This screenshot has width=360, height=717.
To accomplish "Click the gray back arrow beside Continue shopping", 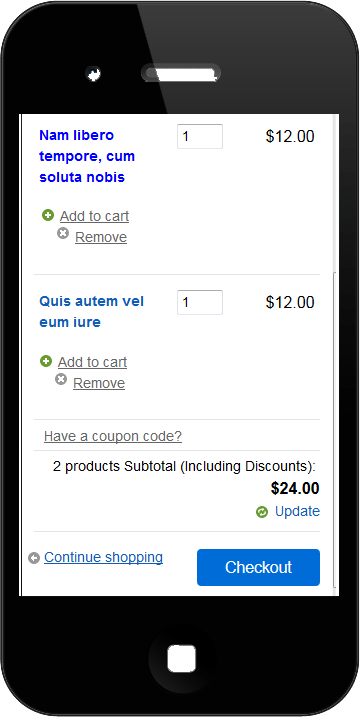I will pyautogui.click(x=34, y=558).
